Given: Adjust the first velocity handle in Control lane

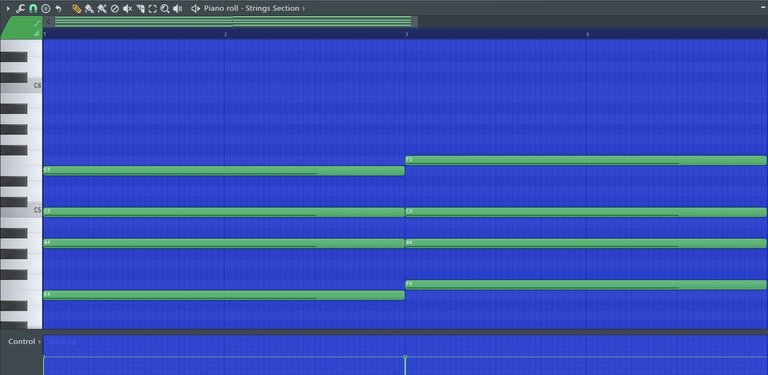Looking at the screenshot, I should [x=44, y=357].
